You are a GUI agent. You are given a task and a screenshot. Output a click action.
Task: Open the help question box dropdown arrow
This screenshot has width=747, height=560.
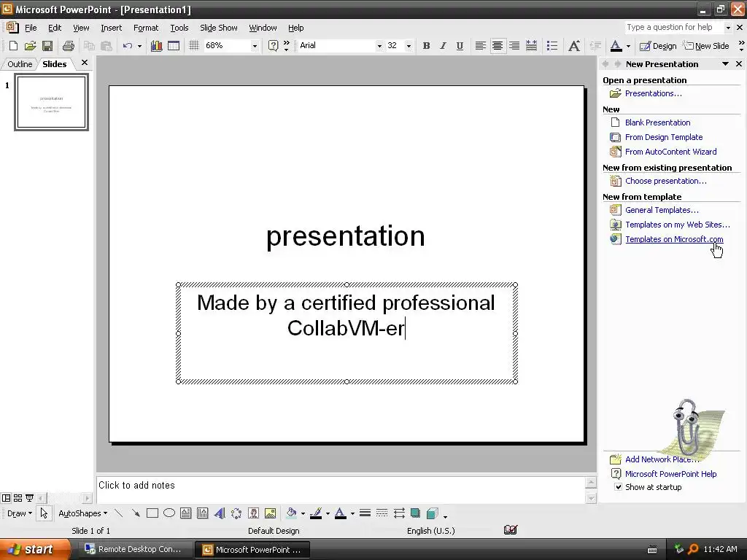click(728, 28)
